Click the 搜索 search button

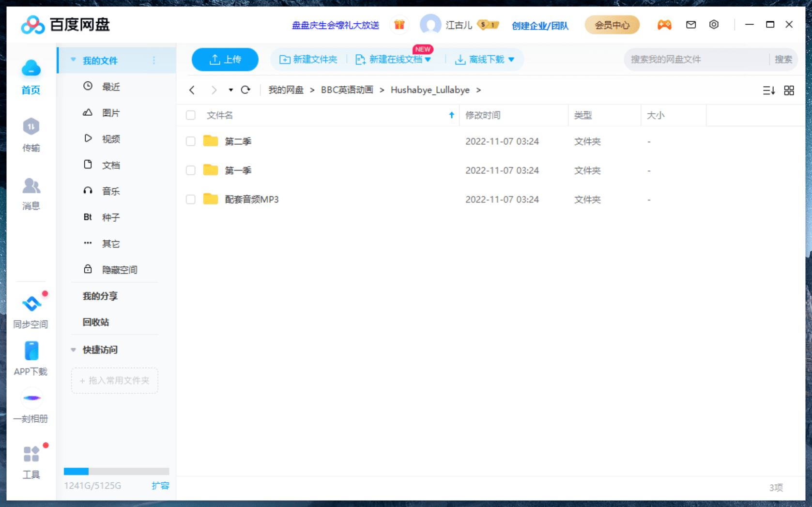(783, 60)
